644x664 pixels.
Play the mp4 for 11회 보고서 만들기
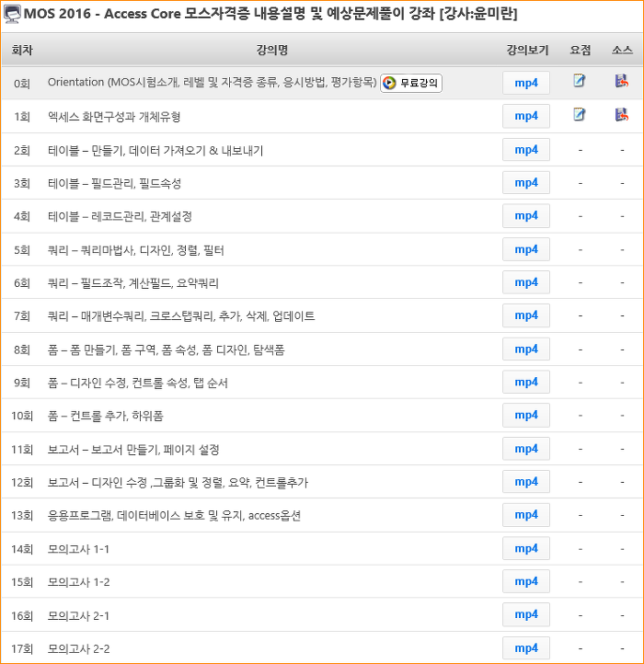click(x=526, y=449)
